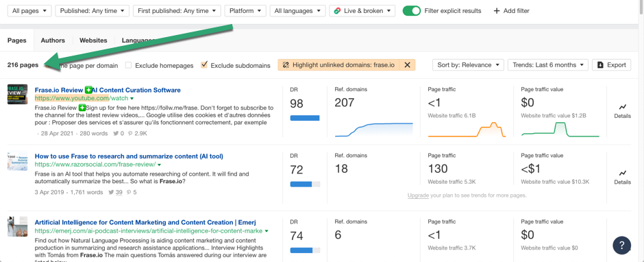
Task: Click page traffic value 130
Action: coord(438,169)
